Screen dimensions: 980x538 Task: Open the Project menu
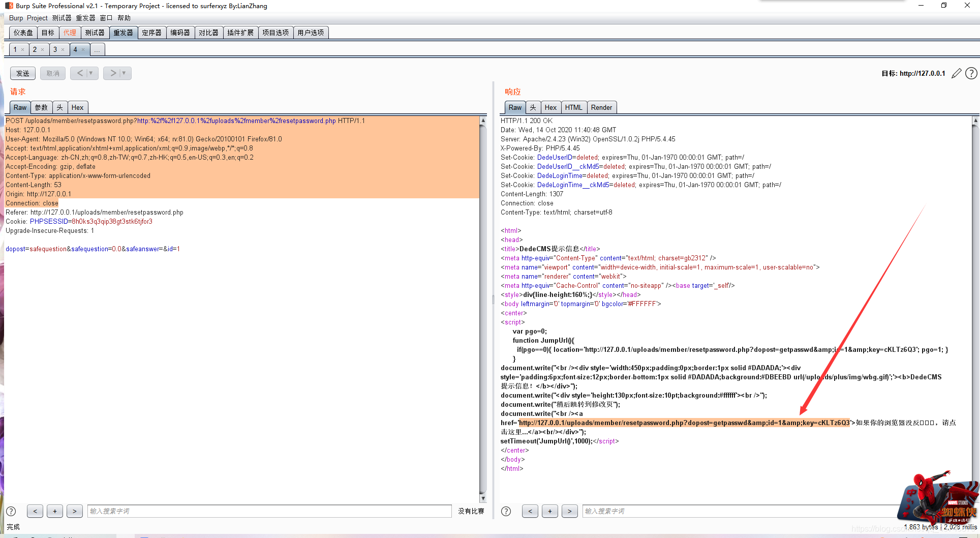(37, 18)
